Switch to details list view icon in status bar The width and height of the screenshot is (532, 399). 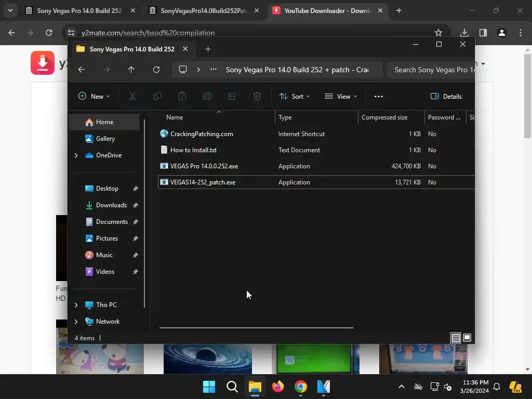pos(456,338)
